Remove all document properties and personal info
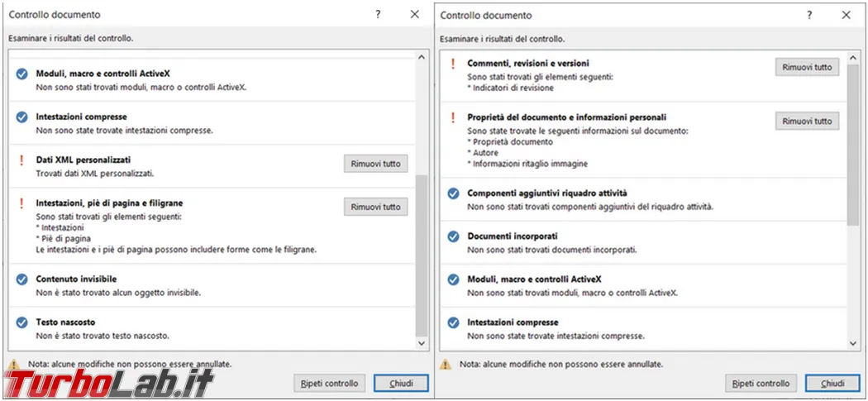This screenshot has height=401, width=868. (807, 121)
